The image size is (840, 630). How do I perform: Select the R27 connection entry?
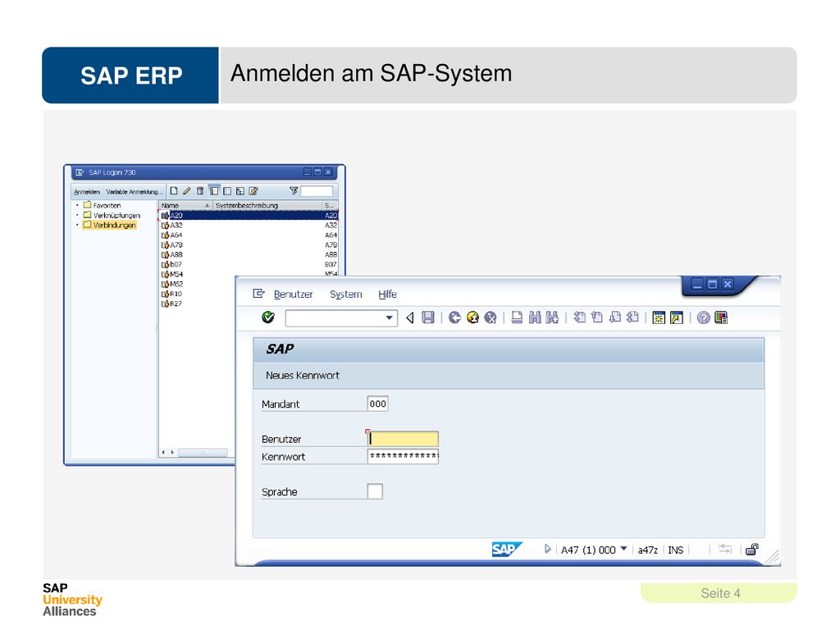coord(172,304)
